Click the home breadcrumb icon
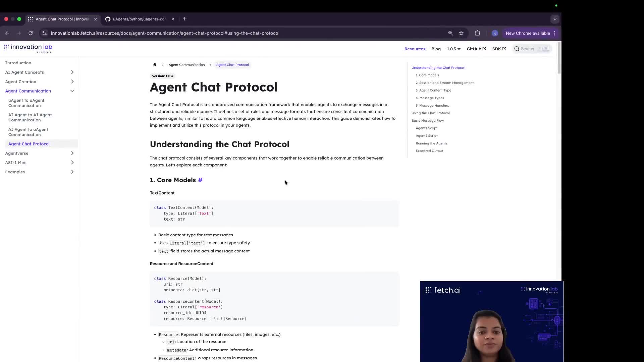This screenshot has width=644, height=362. pos(155,64)
